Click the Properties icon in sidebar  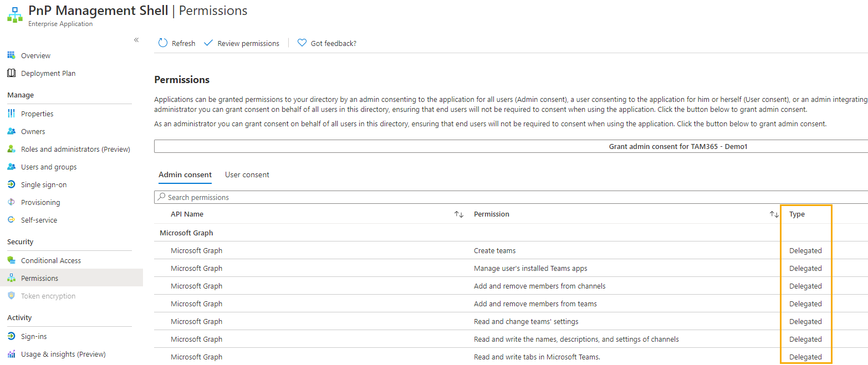11,114
